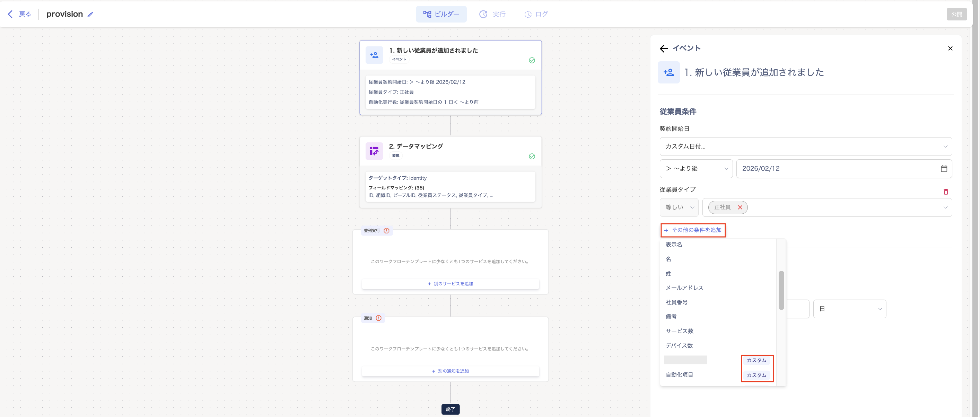Open the calendar icon in date field

(944, 168)
